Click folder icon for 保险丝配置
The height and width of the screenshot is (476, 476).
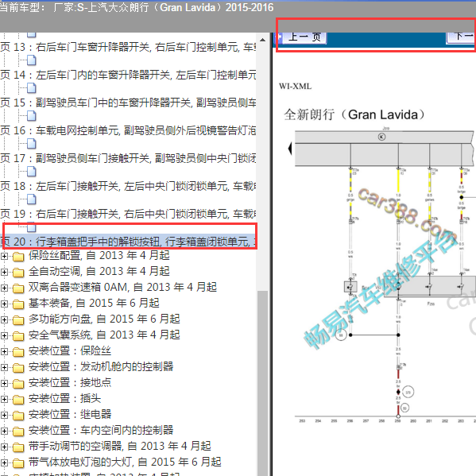point(18,257)
